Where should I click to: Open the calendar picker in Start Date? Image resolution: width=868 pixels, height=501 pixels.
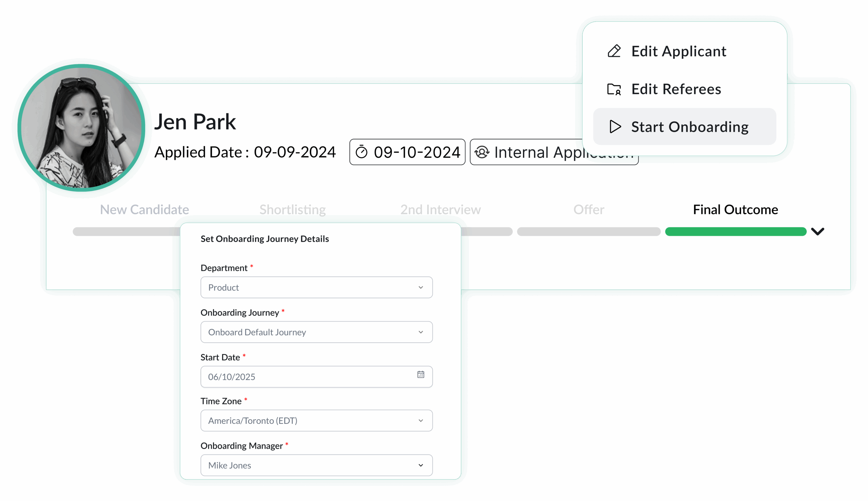pyautogui.click(x=420, y=374)
